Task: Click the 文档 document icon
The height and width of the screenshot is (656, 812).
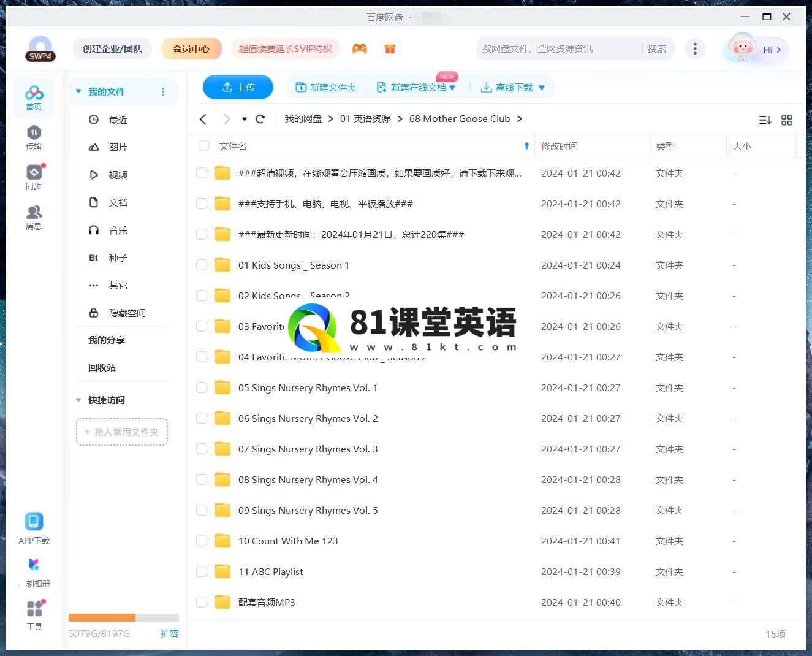Action: point(94,202)
